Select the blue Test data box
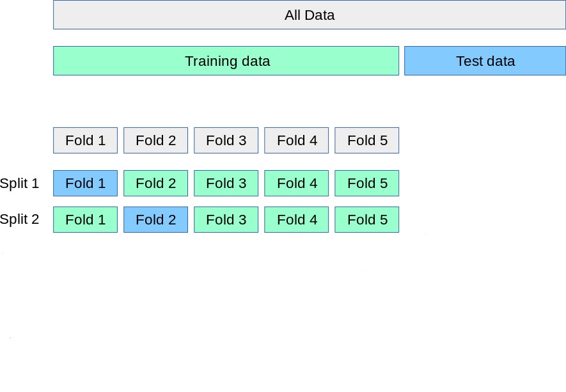 (x=485, y=61)
